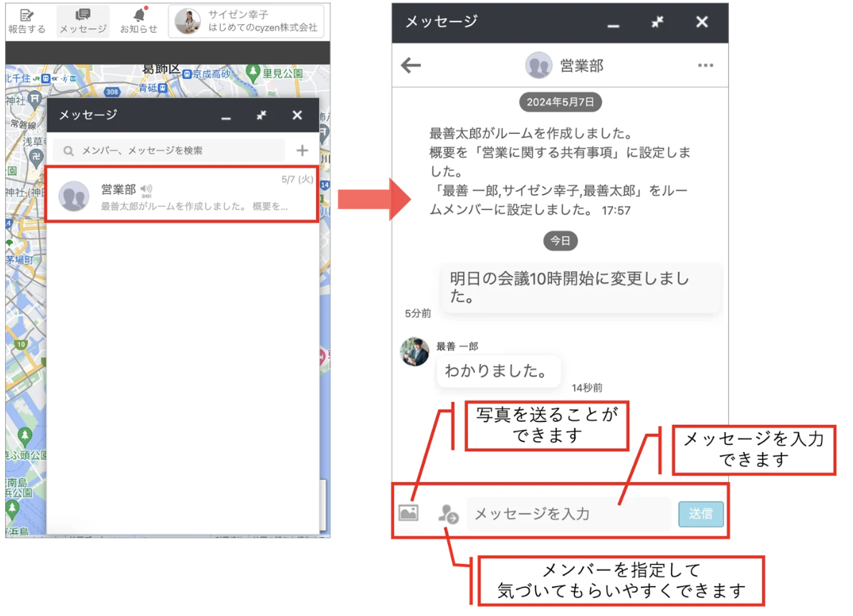Viewport: 853px width, 616px height.
Task: Click the メッセージを入力 text field
Action: 569,514
